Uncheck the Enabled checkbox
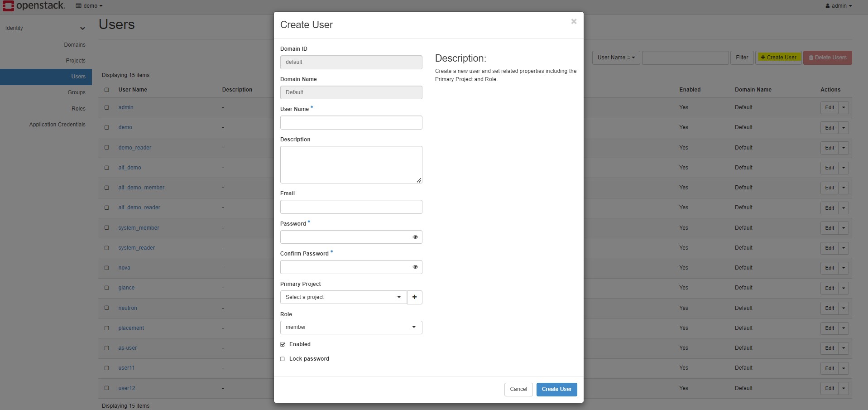The image size is (868, 410). coord(283,344)
